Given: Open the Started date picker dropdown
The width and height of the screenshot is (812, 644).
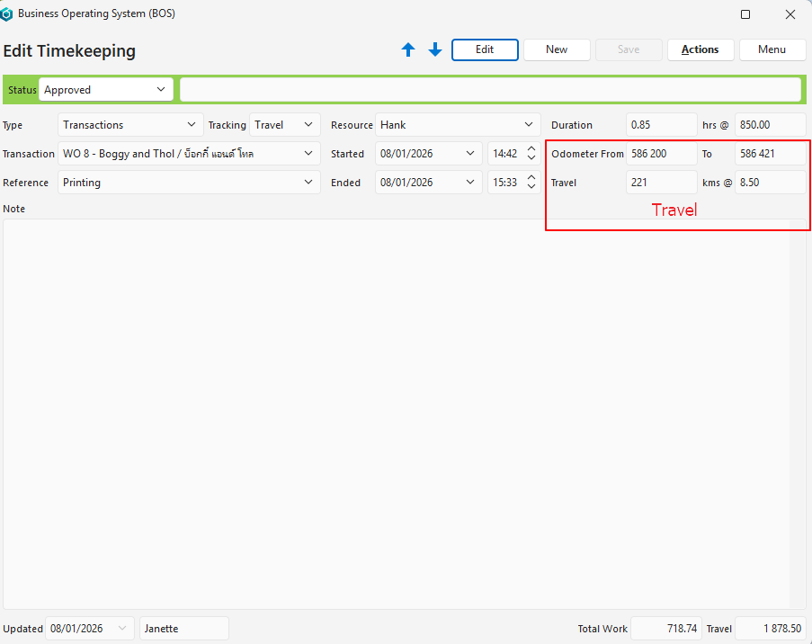Looking at the screenshot, I should click(x=470, y=154).
